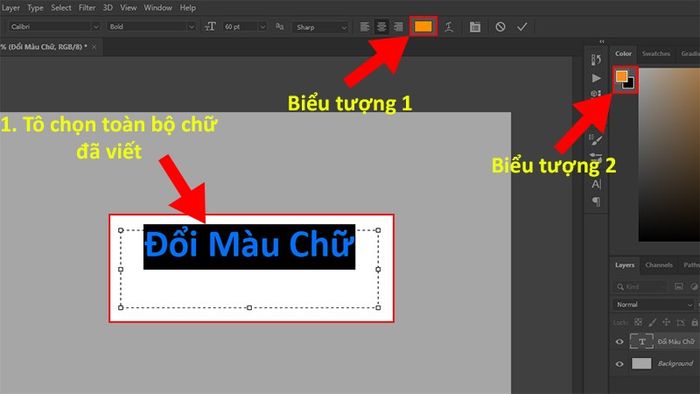
Task: Click the font size icon beside 60 pt
Action: click(x=210, y=27)
